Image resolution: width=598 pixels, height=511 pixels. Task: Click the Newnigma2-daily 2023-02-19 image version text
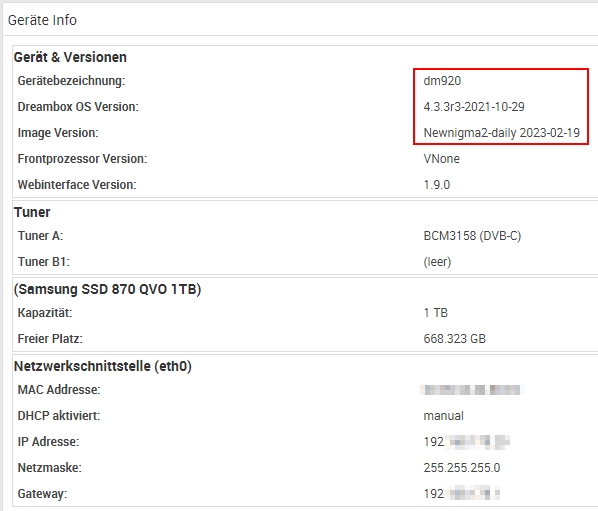(502, 133)
